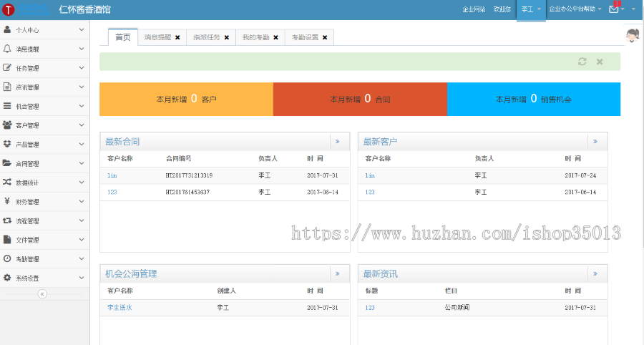Click the blue 本月新增销售机会 tile
The image size is (644, 345).
click(534, 99)
